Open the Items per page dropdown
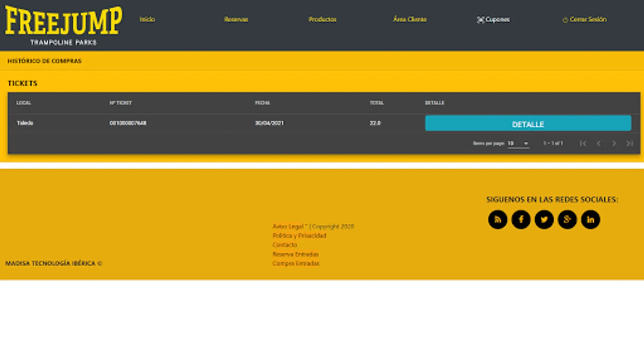Image resolution: width=644 pixels, height=341 pixels. [x=518, y=143]
